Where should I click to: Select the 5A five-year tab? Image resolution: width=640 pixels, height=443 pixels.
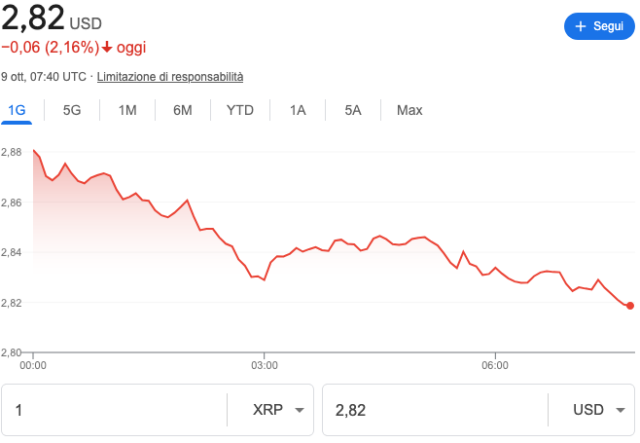[x=353, y=110]
